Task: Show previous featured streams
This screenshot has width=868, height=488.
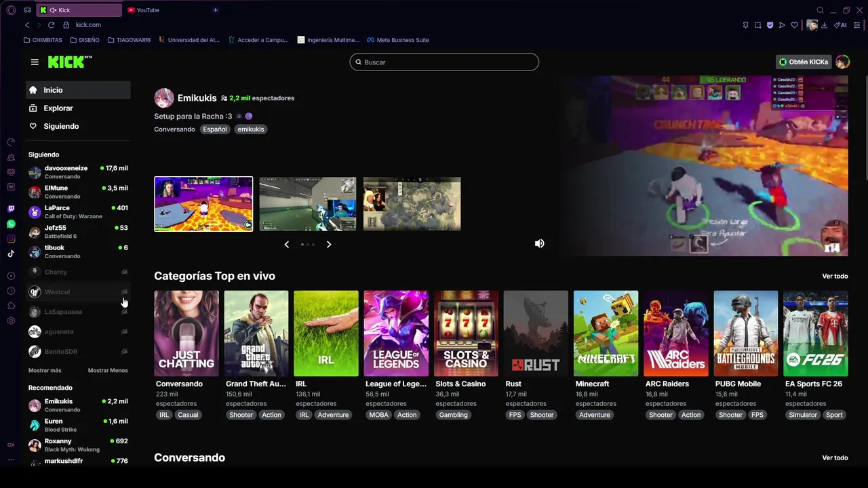Action: pos(286,244)
